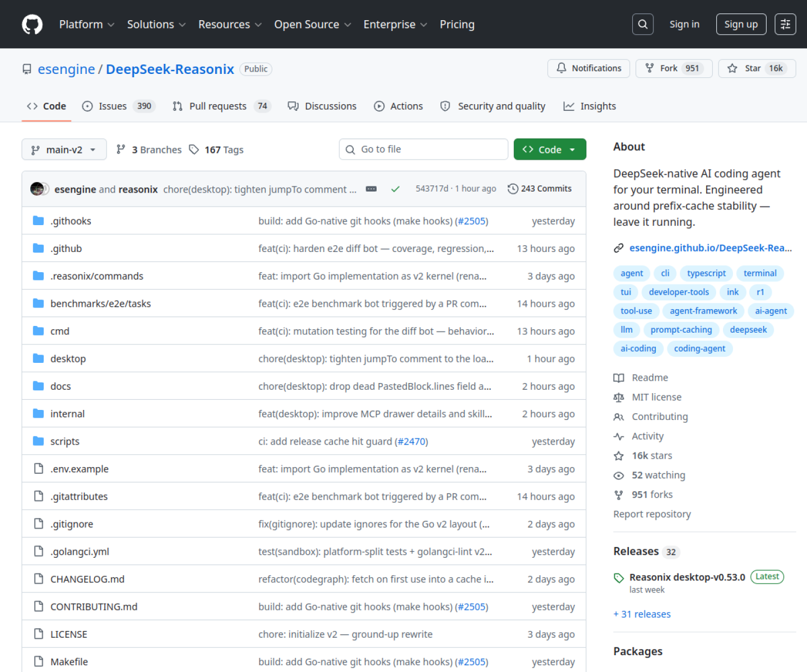Click the Activity pulse icon
The height and width of the screenshot is (672, 807).
(x=619, y=436)
